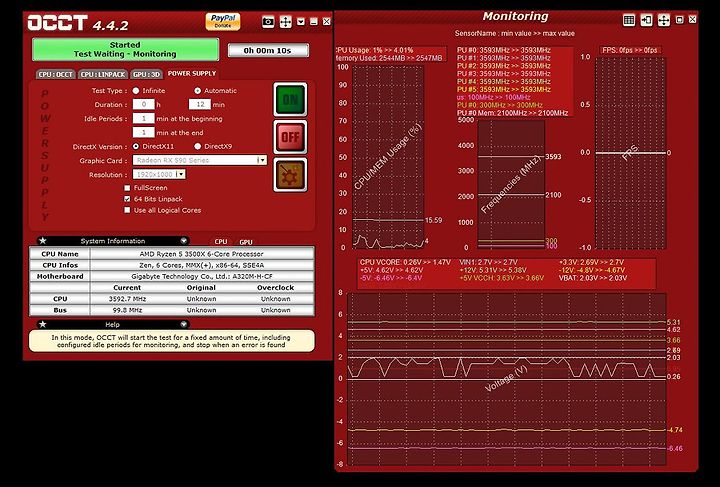Click the Zen, 6 Cores CPU Infos cell

pyautogui.click(x=202, y=265)
